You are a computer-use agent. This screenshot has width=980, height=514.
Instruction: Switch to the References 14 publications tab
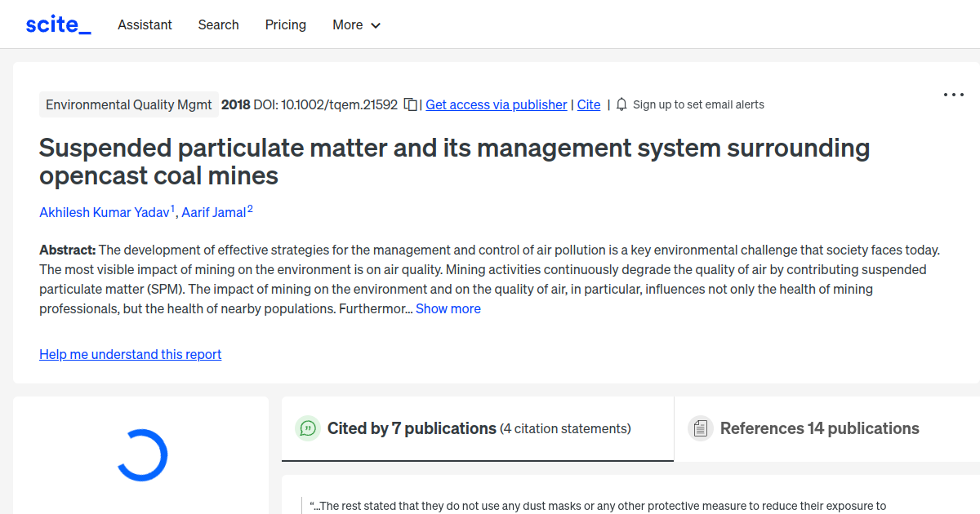819,428
